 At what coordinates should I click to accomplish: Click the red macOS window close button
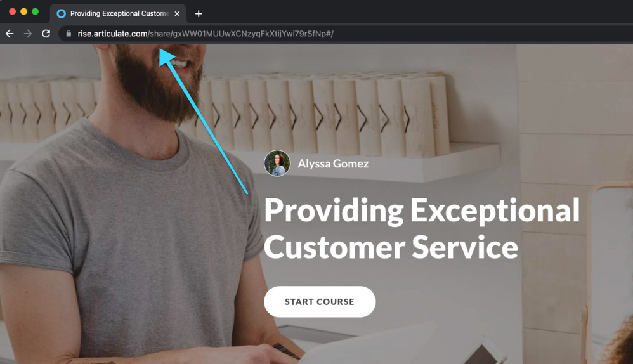pyautogui.click(x=13, y=11)
